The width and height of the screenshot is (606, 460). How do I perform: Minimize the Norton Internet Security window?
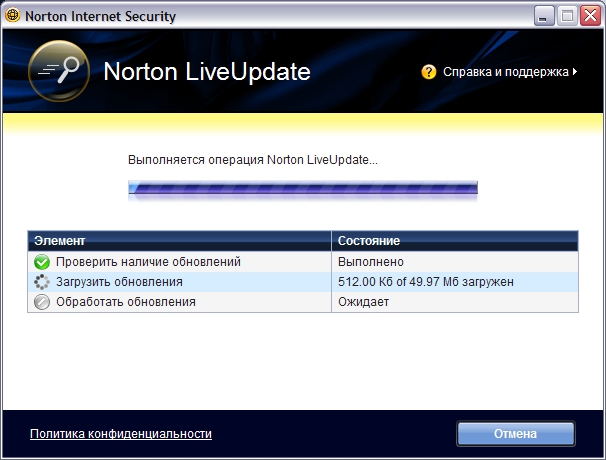click(544, 16)
